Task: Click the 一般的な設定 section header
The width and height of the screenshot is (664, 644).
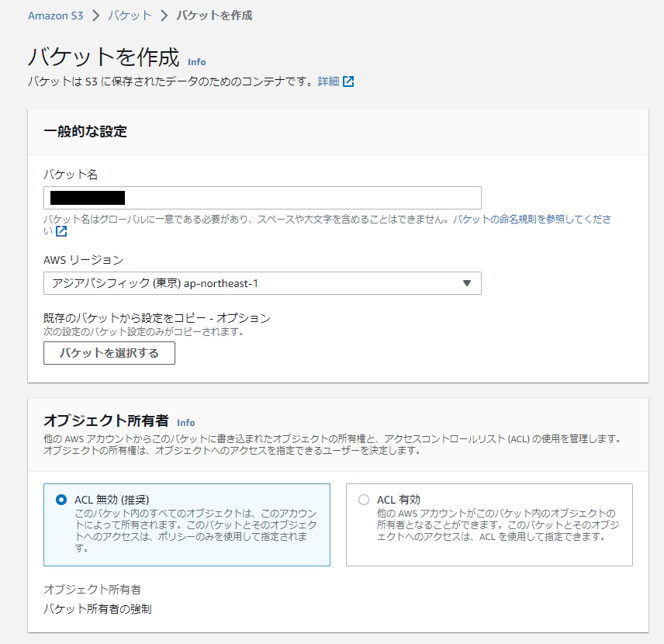Action: tap(85, 132)
